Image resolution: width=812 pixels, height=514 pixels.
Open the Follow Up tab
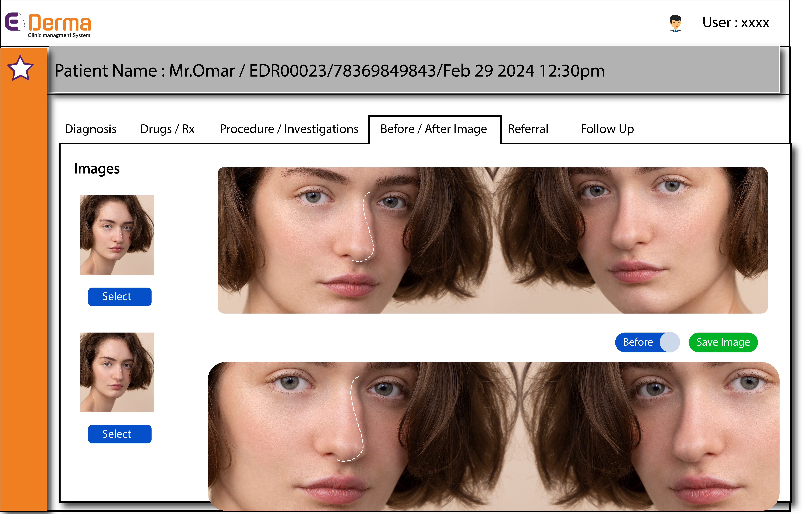click(x=607, y=129)
